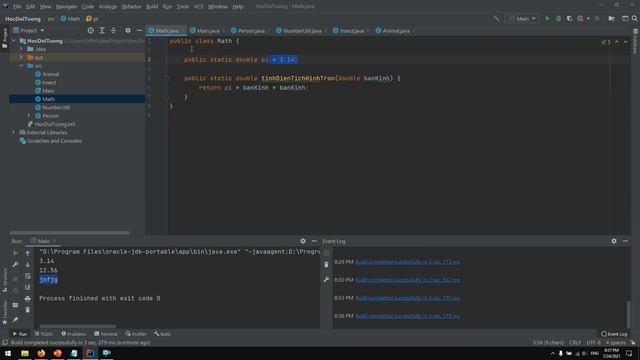Image resolution: width=640 pixels, height=360 pixels.
Task: Expand the out folder
Action: (x=22, y=58)
